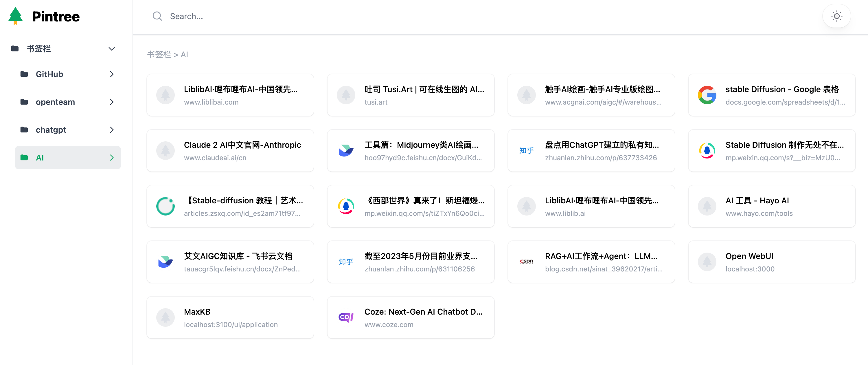868x365 pixels.
Task: Click the Coze bookmark logo icon
Action: 346,317
